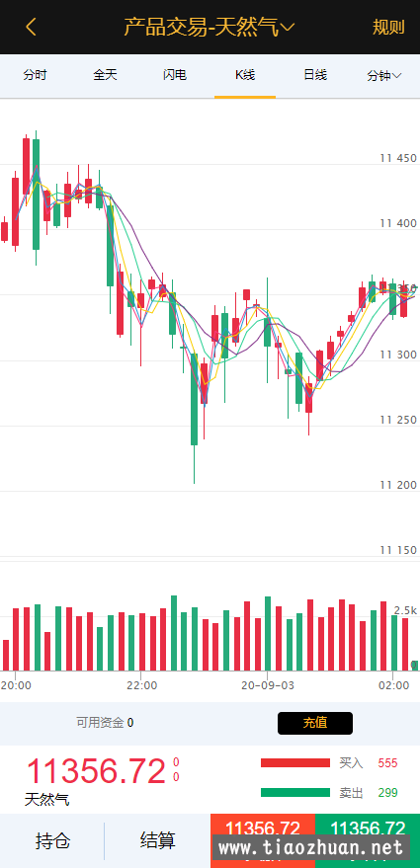The width and height of the screenshot is (420, 868).
Task: Click the tallest green volume bar
Action: click(x=174, y=633)
